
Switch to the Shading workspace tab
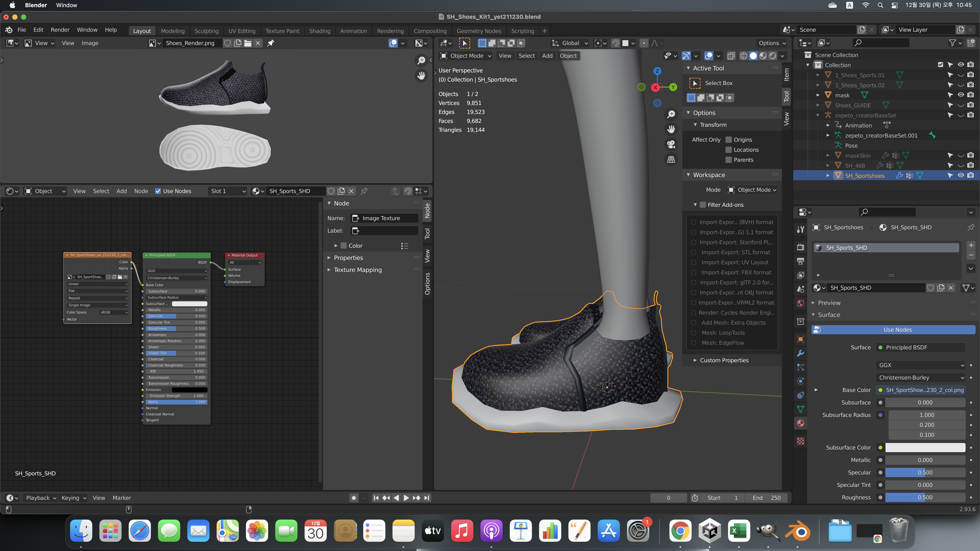coord(320,31)
